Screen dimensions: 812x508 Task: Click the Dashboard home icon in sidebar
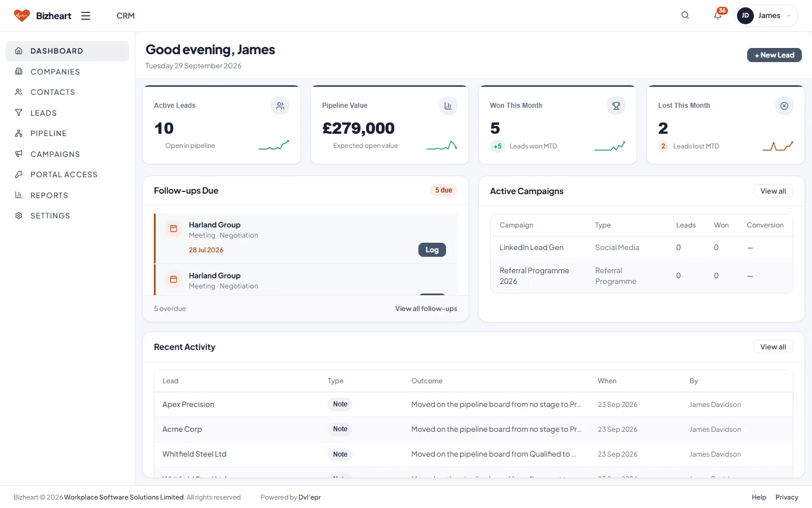19,51
